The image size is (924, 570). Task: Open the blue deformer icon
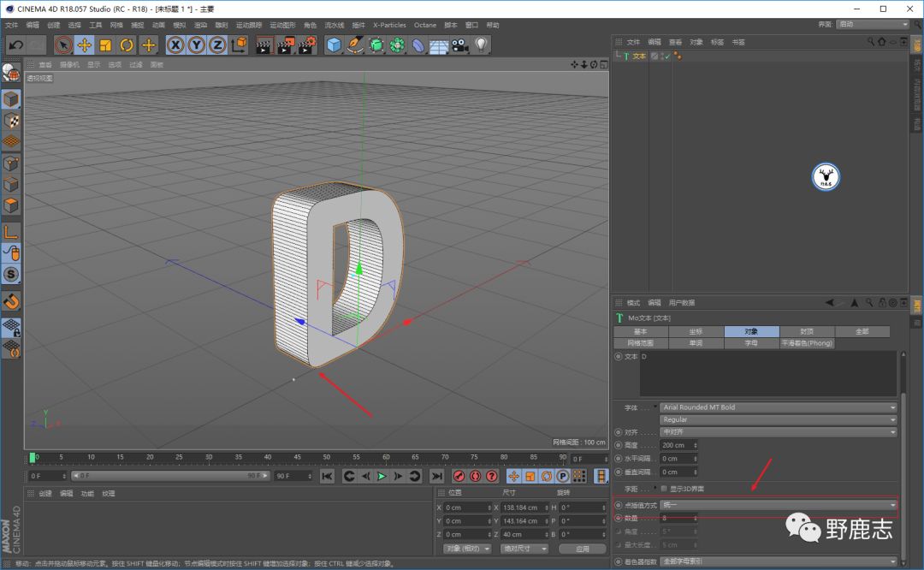[x=418, y=45]
